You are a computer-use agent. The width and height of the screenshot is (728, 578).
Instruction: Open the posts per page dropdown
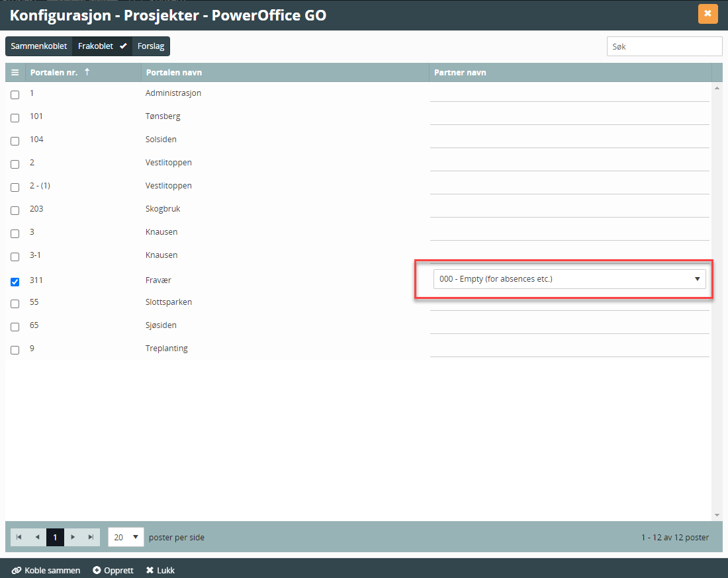[x=126, y=538]
